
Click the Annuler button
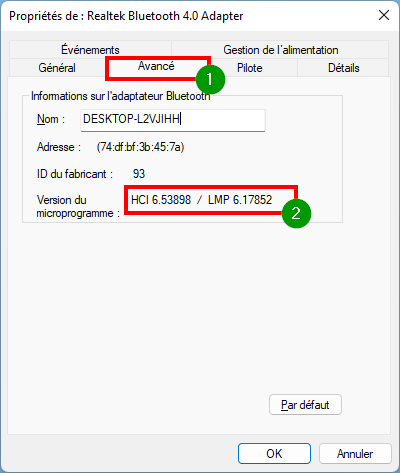pos(355,453)
